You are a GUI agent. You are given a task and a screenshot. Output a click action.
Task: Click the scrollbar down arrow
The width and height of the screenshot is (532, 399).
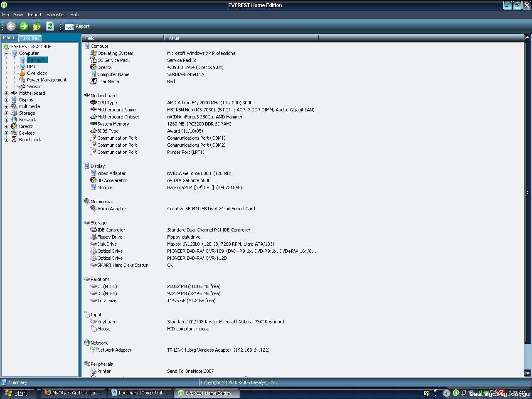coord(527,373)
